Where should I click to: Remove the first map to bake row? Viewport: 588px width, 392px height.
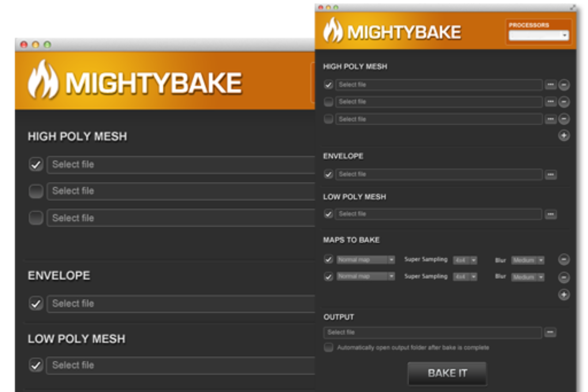coord(564,260)
